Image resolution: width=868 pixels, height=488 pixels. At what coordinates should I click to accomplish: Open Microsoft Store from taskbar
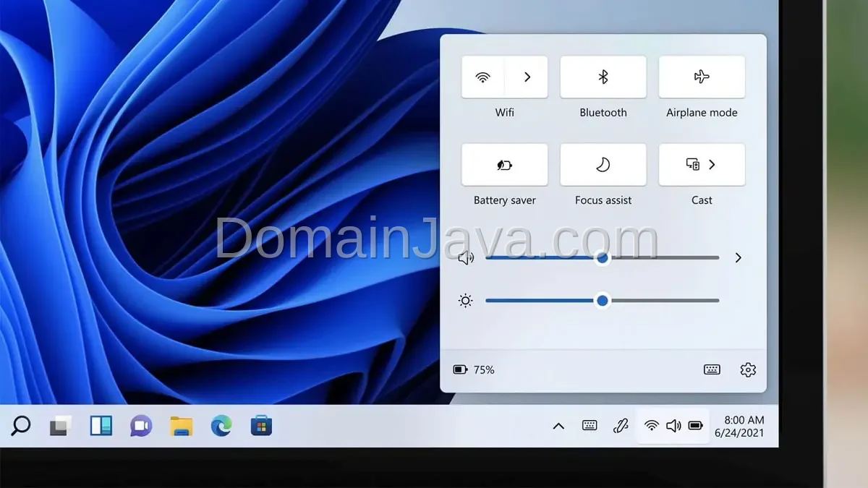[261, 426]
